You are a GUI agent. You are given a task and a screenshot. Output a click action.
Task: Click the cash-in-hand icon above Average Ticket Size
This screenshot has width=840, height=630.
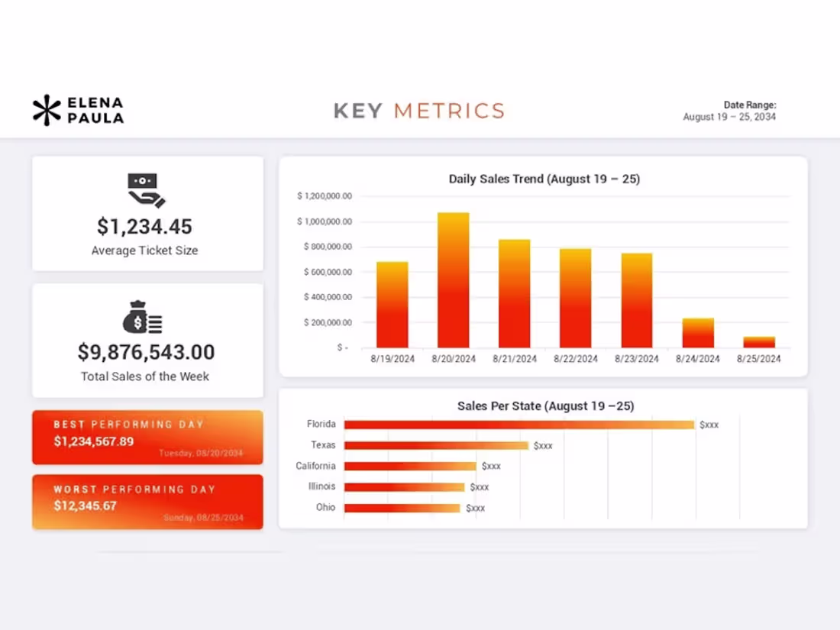coord(147,191)
